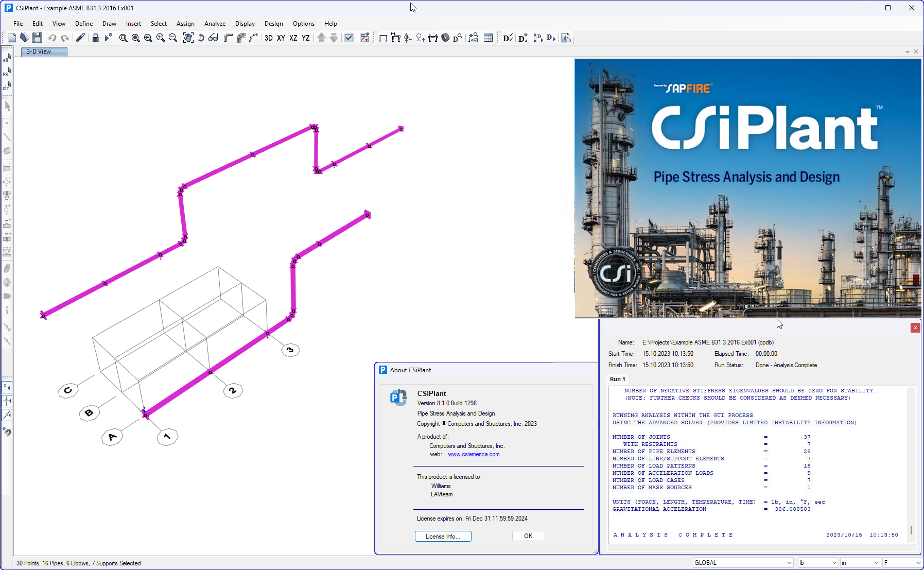Click the License Info button
This screenshot has width=924, height=570.
click(x=443, y=537)
